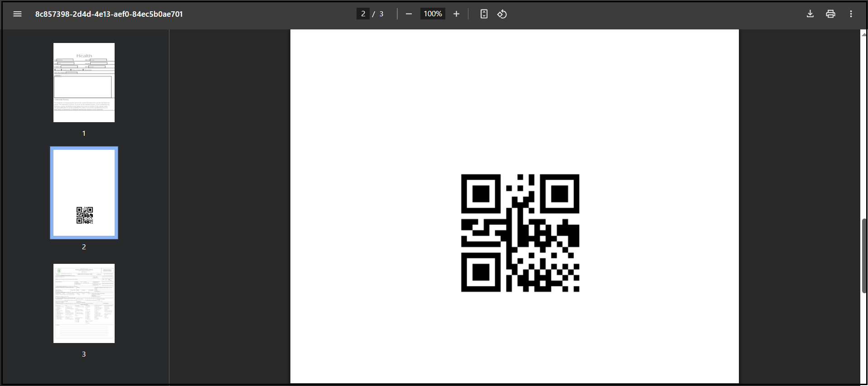Rotate the document counterclockwise

pyautogui.click(x=502, y=14)
